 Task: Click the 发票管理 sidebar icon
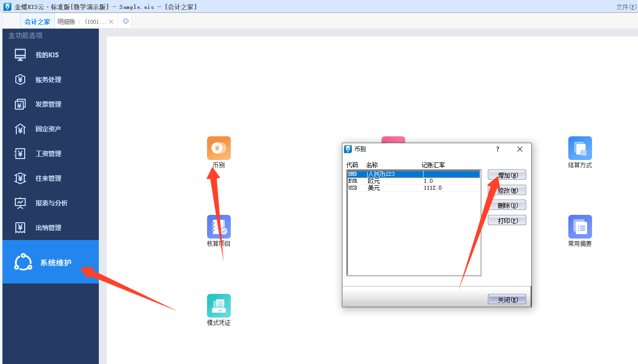(x=20, y=104)
